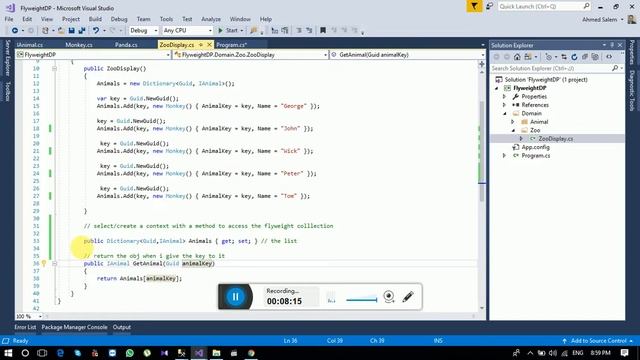Collapse the GetAnimal method outlining box
The width and height of the screenshot is (640, 360).
[54, 264]
